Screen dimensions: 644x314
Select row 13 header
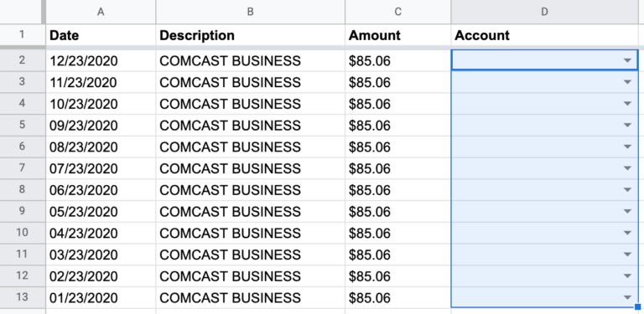(22, 297)
